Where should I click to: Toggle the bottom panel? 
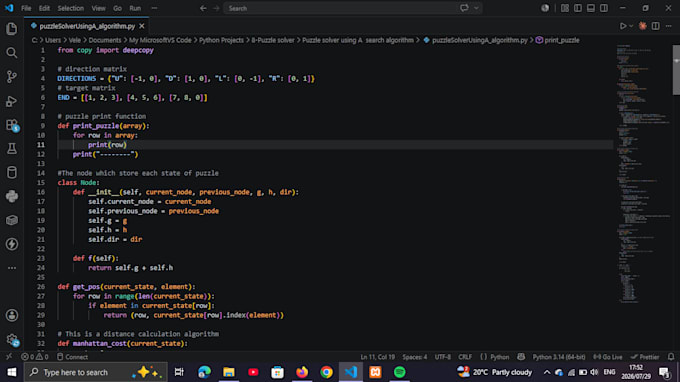591,8
